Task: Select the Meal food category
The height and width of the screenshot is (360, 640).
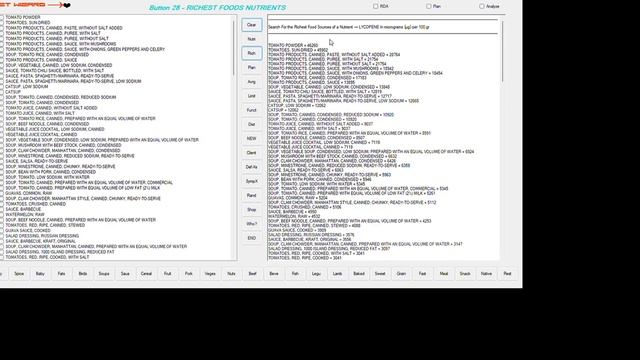Action: tap(443, 274)
